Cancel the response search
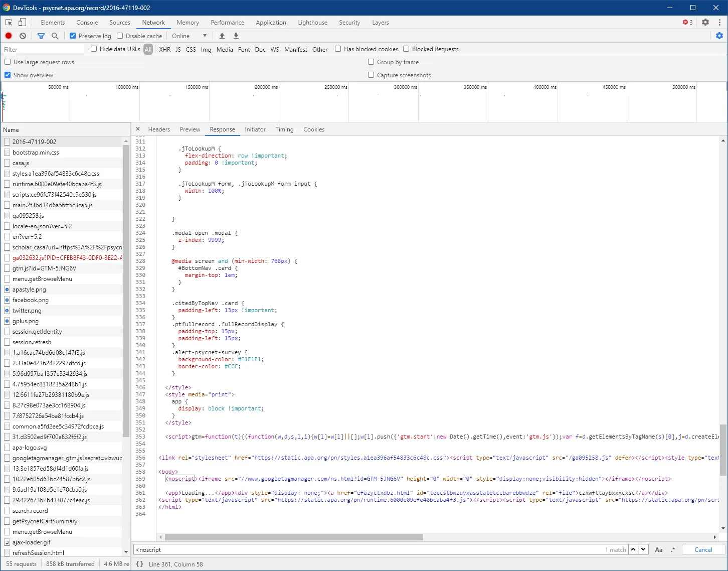This screenshot has height=571, width=728. pos(703,550)
